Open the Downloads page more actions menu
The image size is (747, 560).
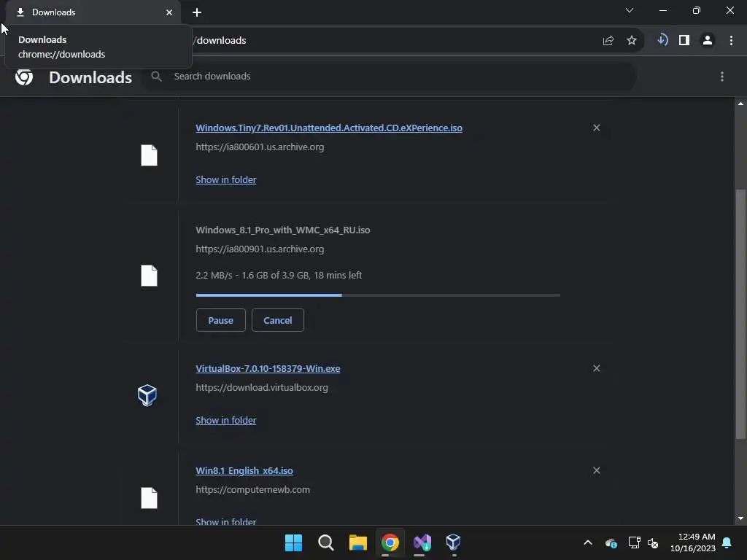pos(722,77)
